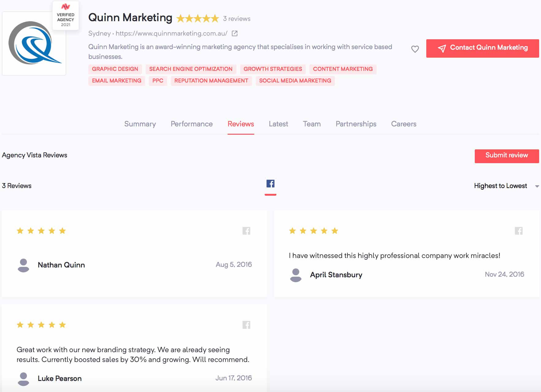Click Luke Pearson's branding strategy review text
541x392 pixels.
click(x=133, y=355)
